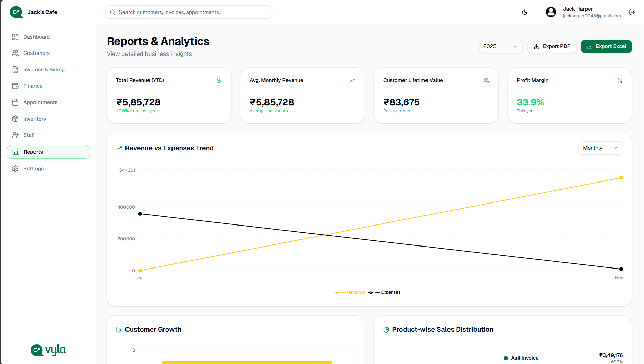The image size is (644, 364).
Task: Toggle the Expenses series in chart legend
Action: pos(384,292)
